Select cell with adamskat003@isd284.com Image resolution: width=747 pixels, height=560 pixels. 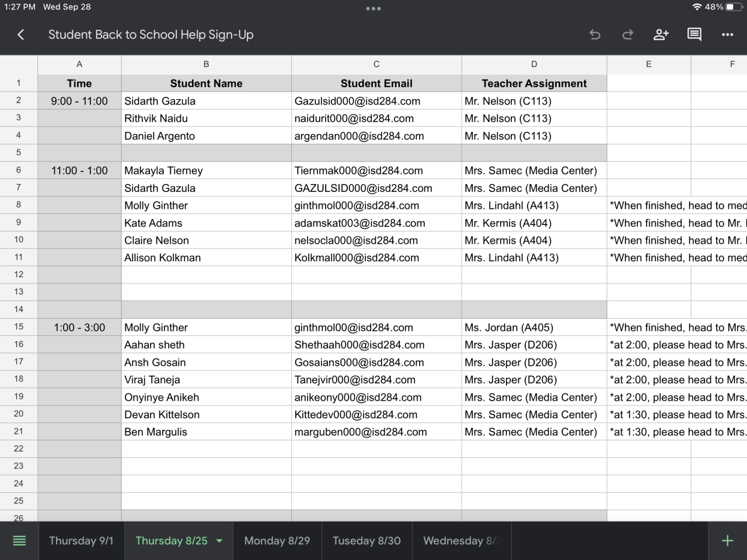pos(376,223)
